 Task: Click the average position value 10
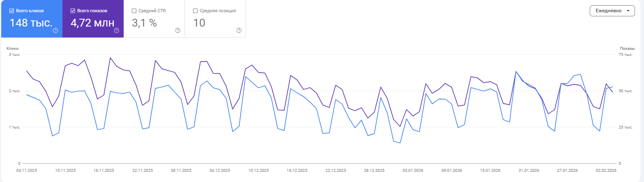[199, 23]
